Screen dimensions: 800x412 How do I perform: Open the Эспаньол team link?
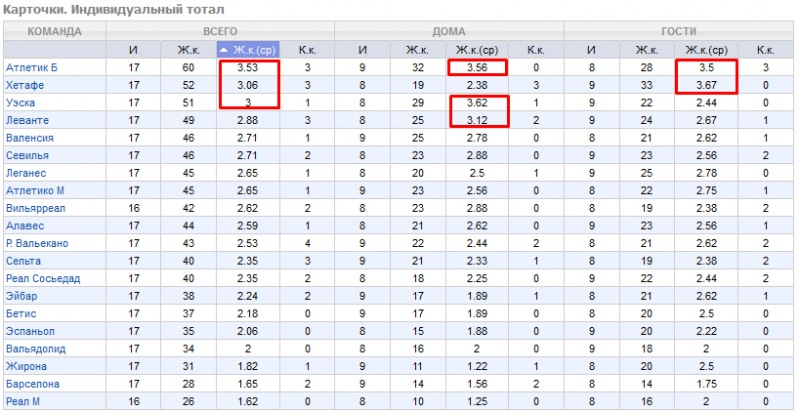[x=30, y=331]
